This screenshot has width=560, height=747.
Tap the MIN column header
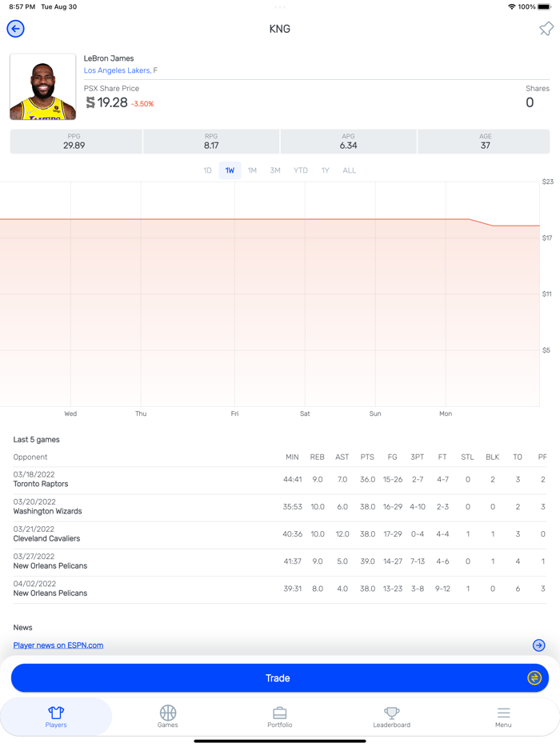coord(292,457)
